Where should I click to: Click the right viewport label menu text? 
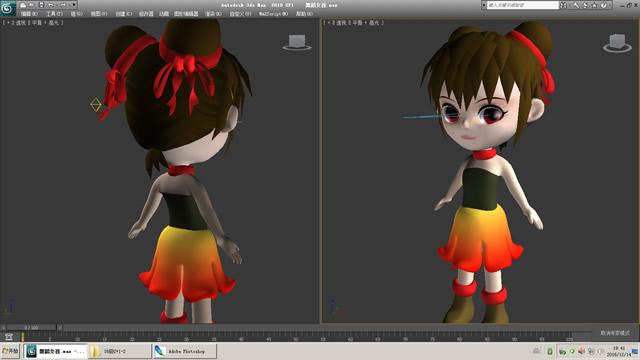tap(353, 23)
